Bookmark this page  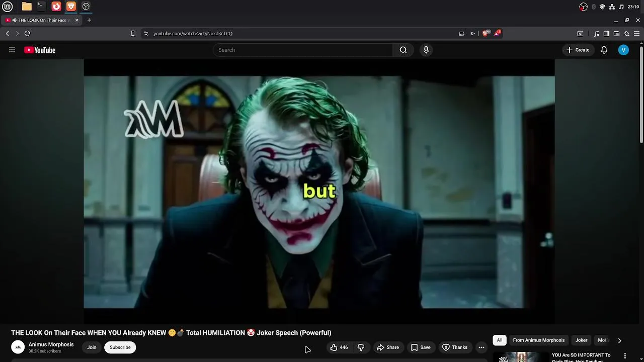click(133, 34)
